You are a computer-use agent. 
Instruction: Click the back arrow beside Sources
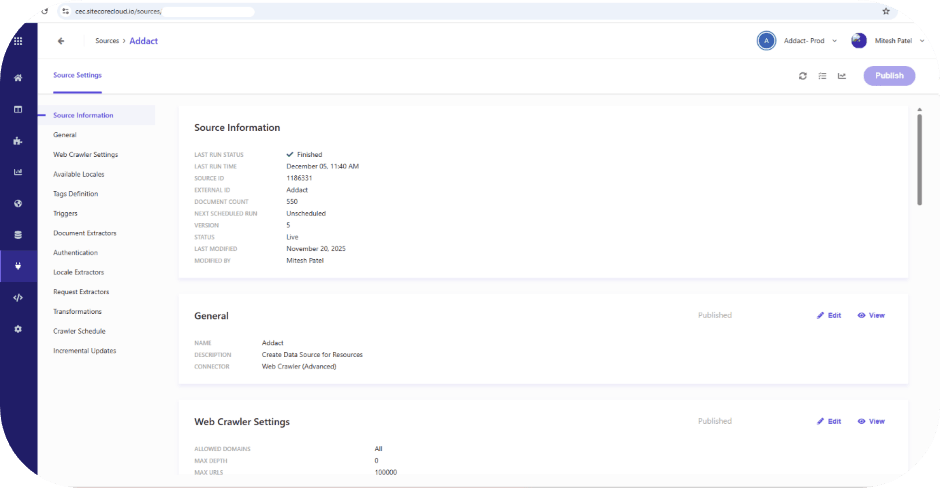pyautogui.click(x=61, y=41)
